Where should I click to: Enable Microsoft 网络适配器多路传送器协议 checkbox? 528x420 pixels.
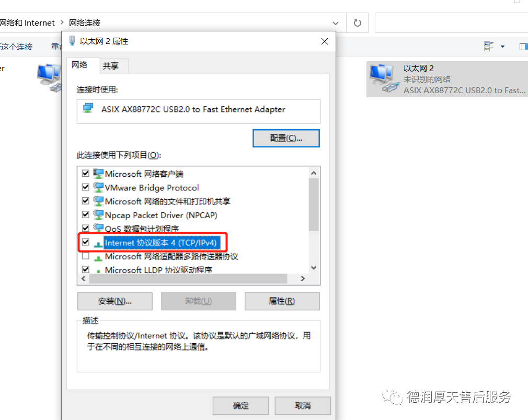pos(86,256)
